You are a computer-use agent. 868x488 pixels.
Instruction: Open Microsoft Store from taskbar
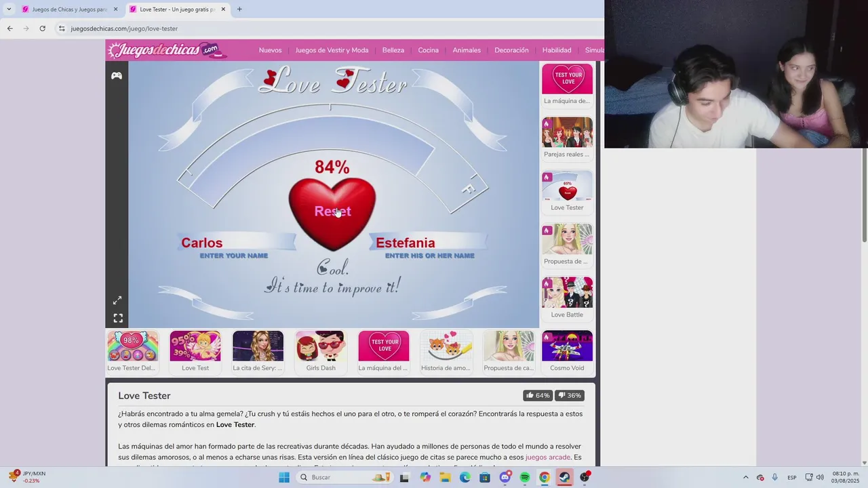click(484, 477)
